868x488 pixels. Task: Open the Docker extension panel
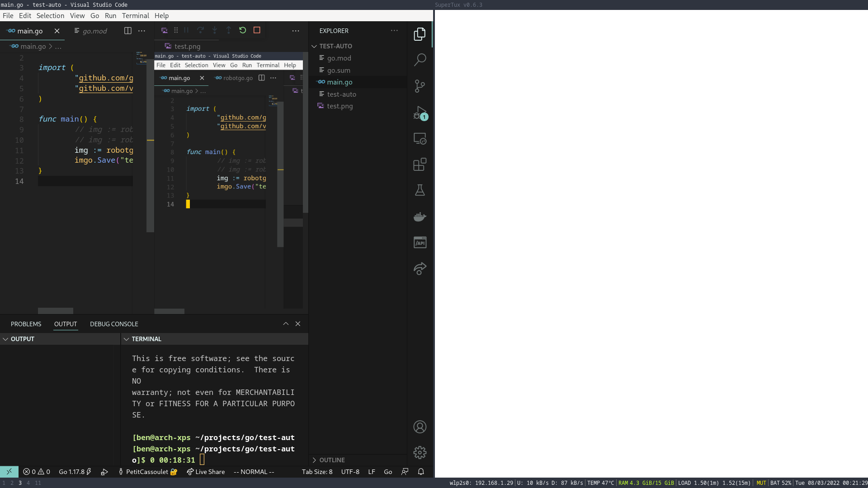[x=420, y=216]
